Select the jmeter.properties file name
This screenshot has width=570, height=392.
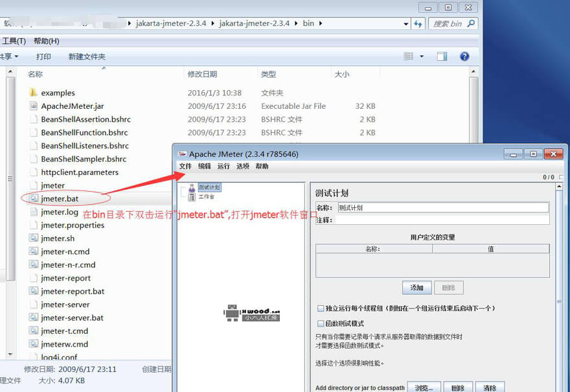[x=73, y=225]
